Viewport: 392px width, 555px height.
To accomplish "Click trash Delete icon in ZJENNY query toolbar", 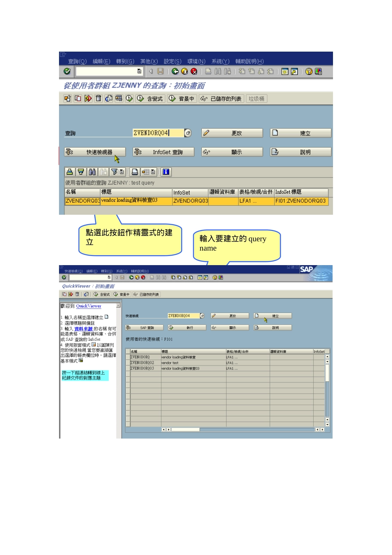I will 98,98.
